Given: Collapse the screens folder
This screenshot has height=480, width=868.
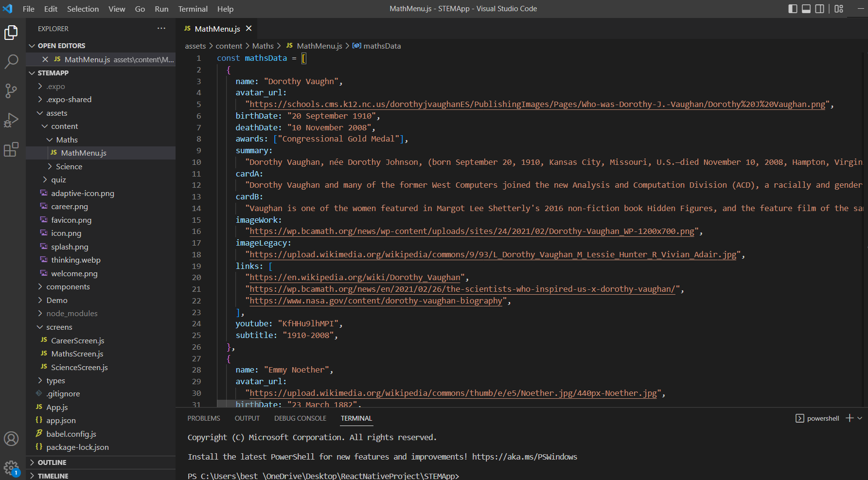Looking at the screenshot, I should (59, 327).
